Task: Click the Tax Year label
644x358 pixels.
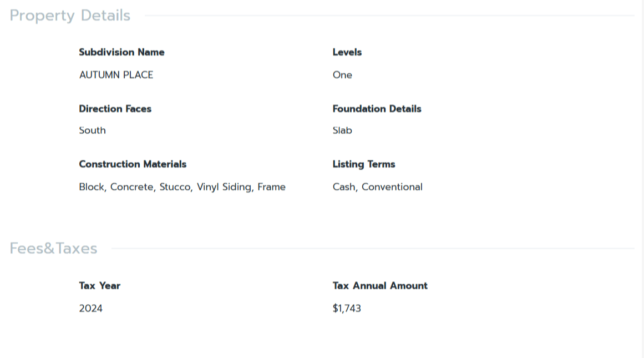Action: (x=99, y=286)
